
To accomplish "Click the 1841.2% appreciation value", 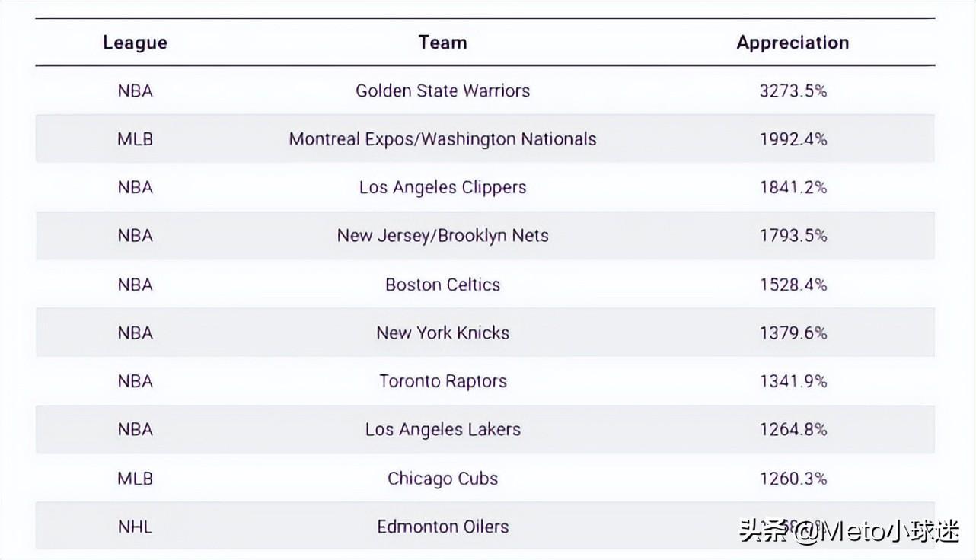I will point(793,187).
